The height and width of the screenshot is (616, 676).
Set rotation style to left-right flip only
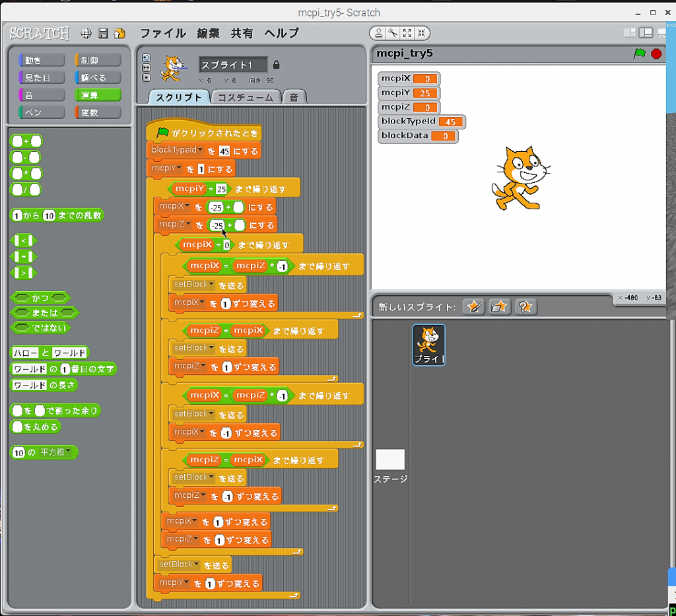146,67
